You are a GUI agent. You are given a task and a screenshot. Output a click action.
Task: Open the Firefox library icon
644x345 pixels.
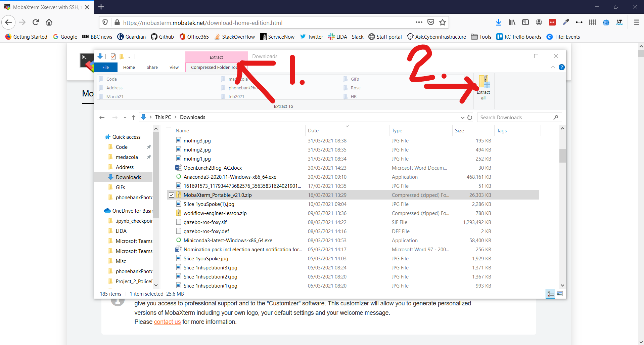(512, 23)
